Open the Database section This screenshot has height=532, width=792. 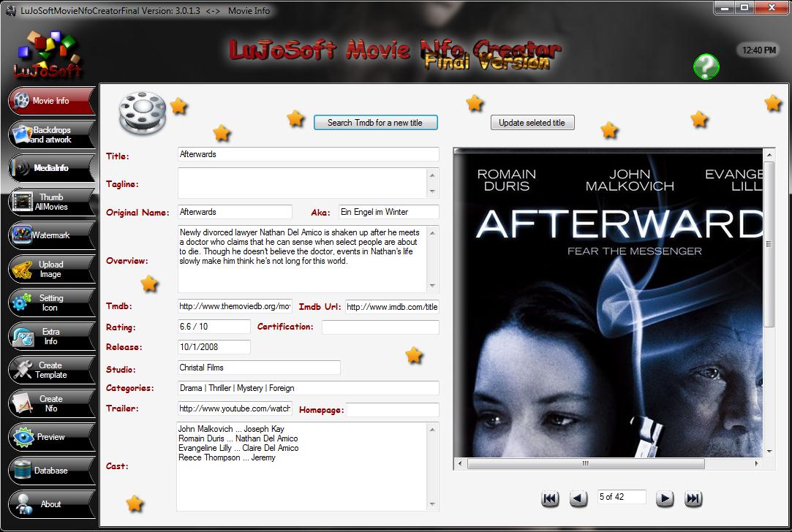pos(51,471)
